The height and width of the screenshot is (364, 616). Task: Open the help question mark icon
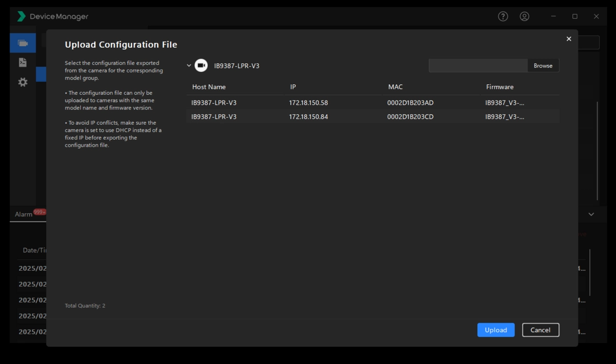(503, 17)
